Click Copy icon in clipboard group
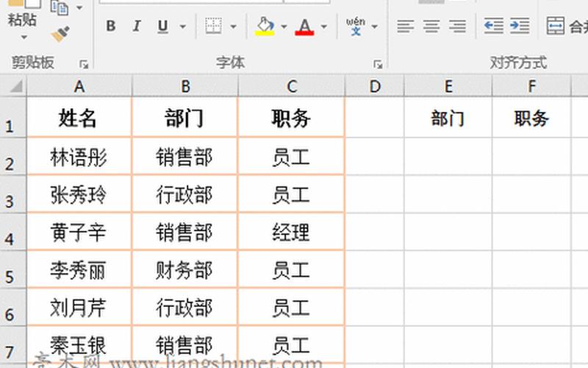 (x=60, y=7)
